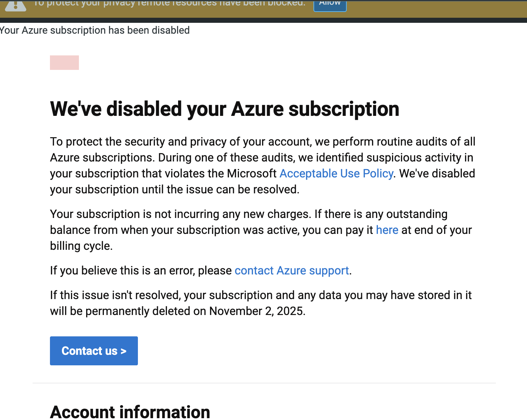Click the sentence about not incurring new charges
This screenshot has height=420, width=527.
(180, 214)
